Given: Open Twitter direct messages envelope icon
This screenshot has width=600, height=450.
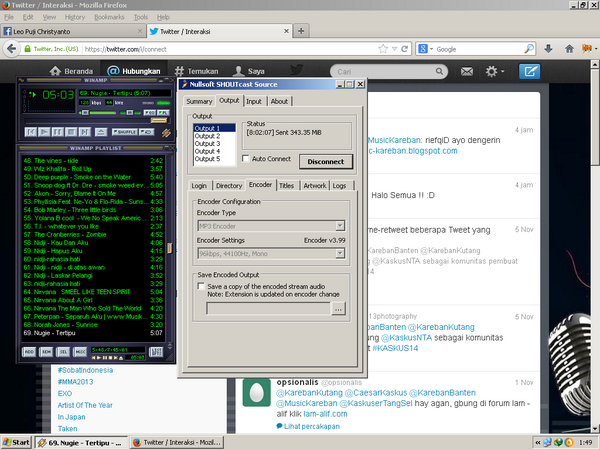Looking at the screenshot, I should (466, 72).
